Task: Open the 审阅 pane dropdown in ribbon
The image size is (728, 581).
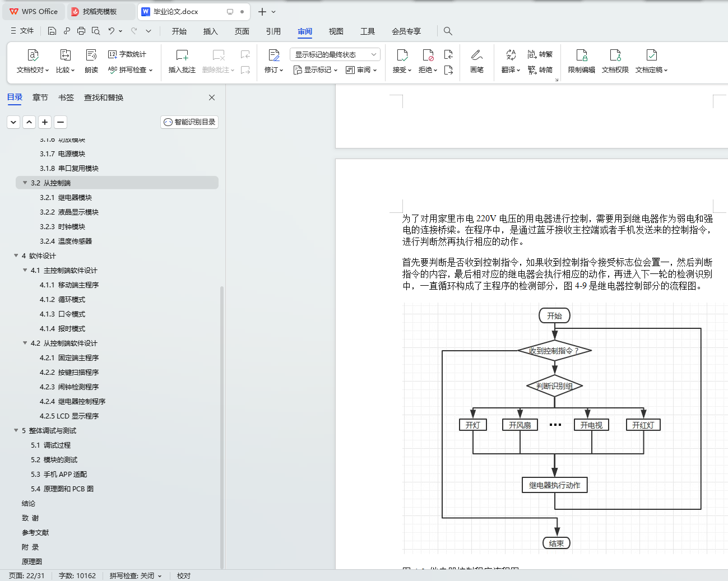Action: [x=361, y=70]
